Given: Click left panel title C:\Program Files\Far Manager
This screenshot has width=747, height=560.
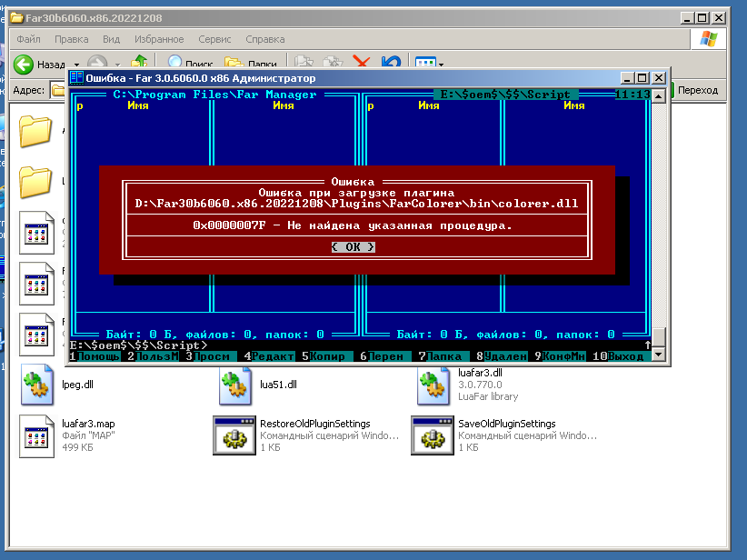Looking at the screenshot, I should (214, 95).
